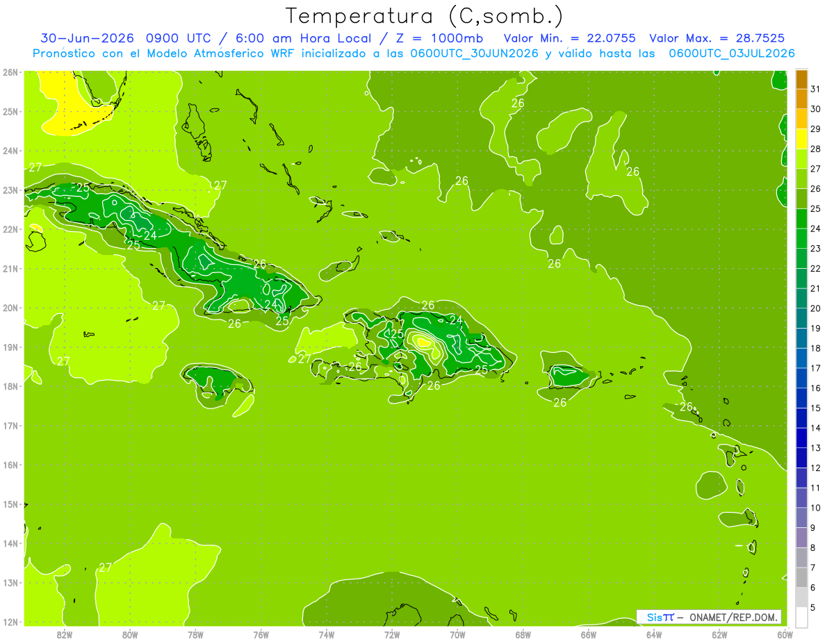Click the colorbar label "31"
Screen dimensions: 834x644
click(815, 90)
